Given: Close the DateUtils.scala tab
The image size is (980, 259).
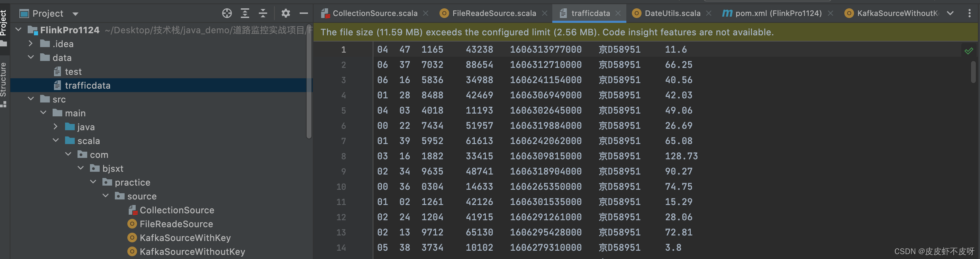Looking at the screenshot, I should [709, 13].
